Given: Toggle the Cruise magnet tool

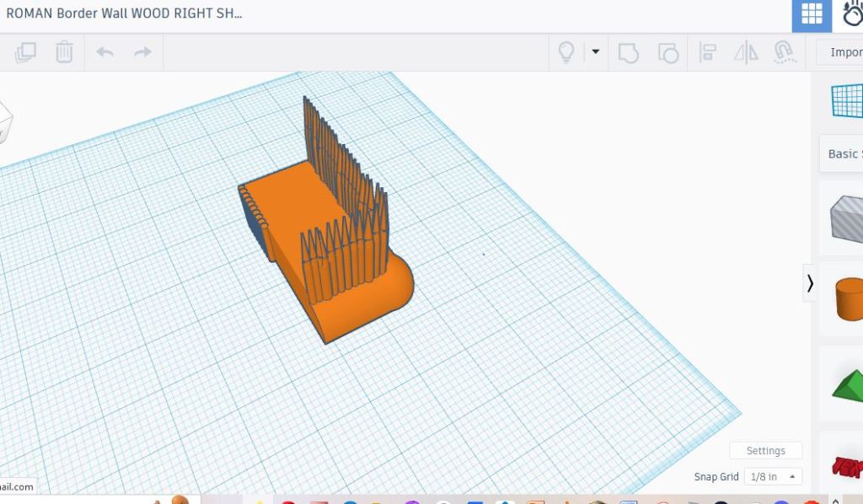Looking at the screenshot, I should pyautogui.click(x=784, y=53).
